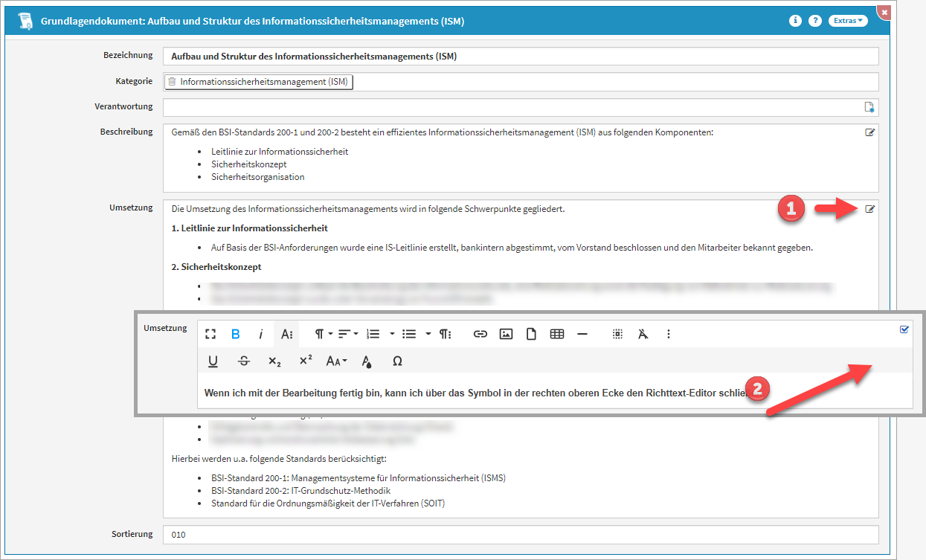This screenshot has height=560, width=926.
Task: Click the superscript icon
Action: pos(305,361)
